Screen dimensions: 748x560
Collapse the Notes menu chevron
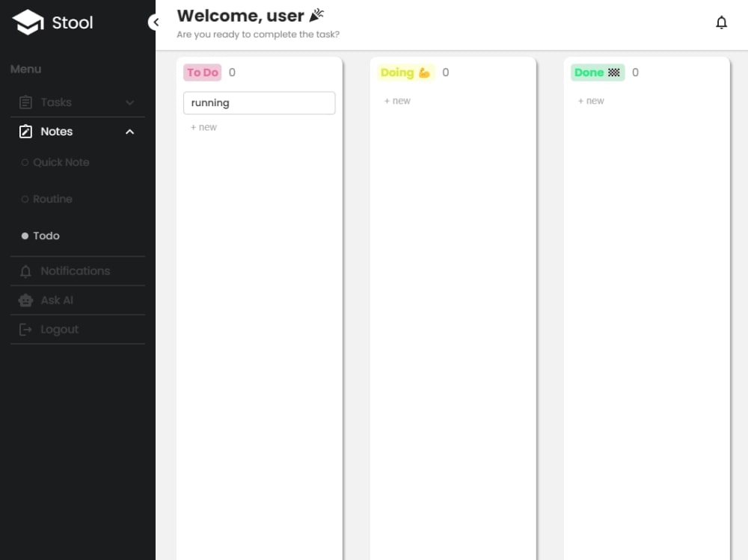click(x=129, y=132)
